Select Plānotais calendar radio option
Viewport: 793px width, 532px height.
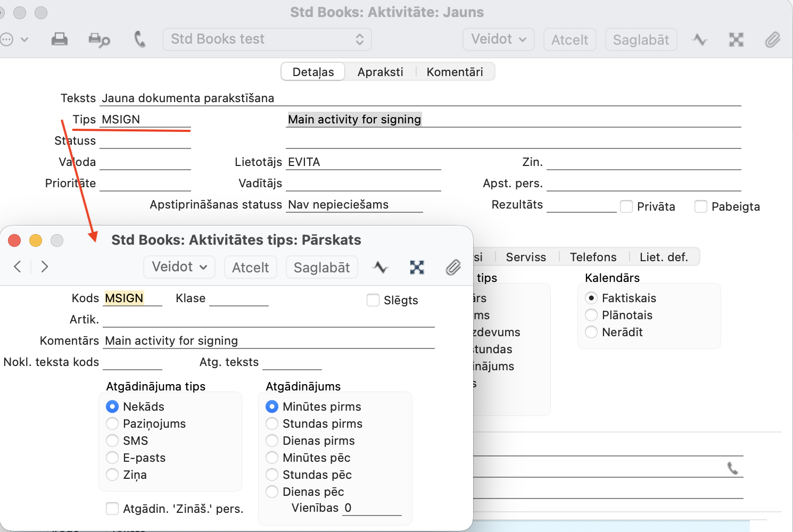pyautogui.click(x=591, y=315)
